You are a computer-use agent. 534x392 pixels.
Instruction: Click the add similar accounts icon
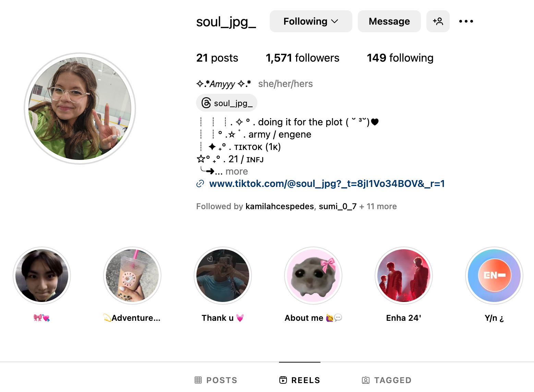438,21
